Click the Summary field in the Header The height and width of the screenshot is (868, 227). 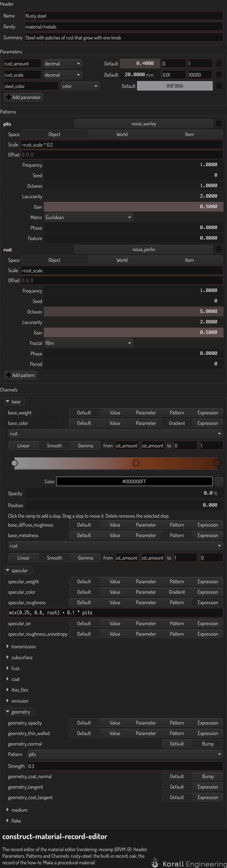click(x=124, y=37)
